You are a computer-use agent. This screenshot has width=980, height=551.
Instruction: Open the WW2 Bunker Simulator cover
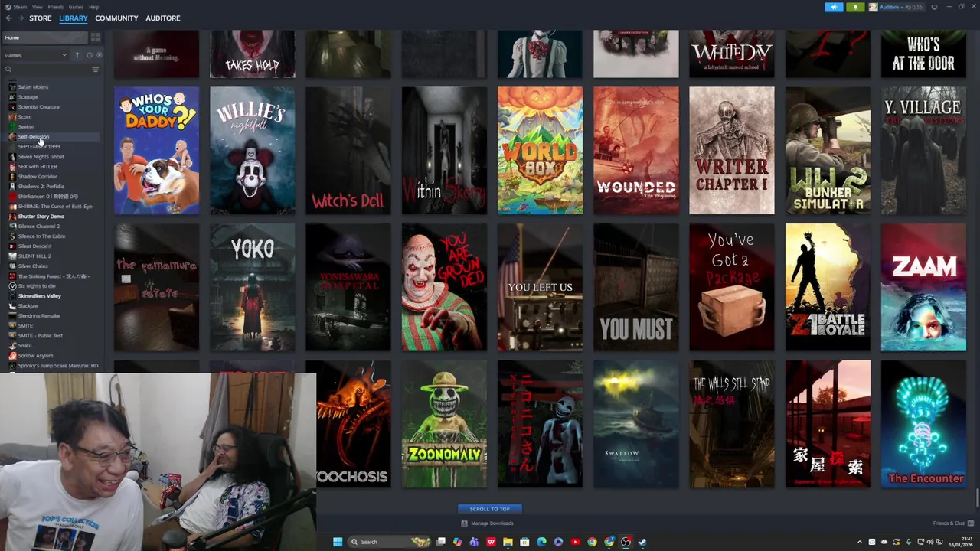(x=828, y=151)
